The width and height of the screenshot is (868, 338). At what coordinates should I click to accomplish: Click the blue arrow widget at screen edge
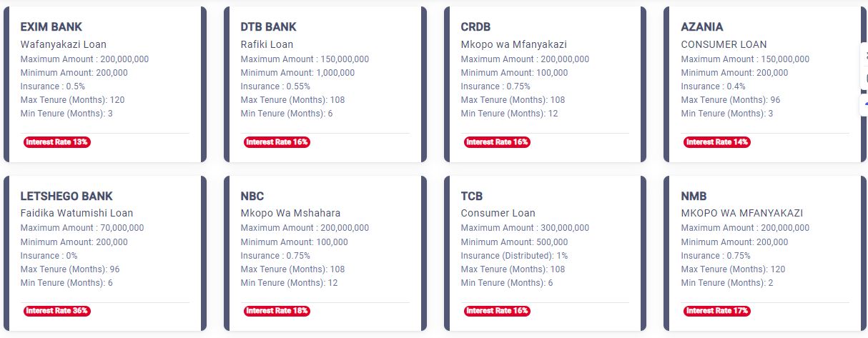[x=864, y=104]
